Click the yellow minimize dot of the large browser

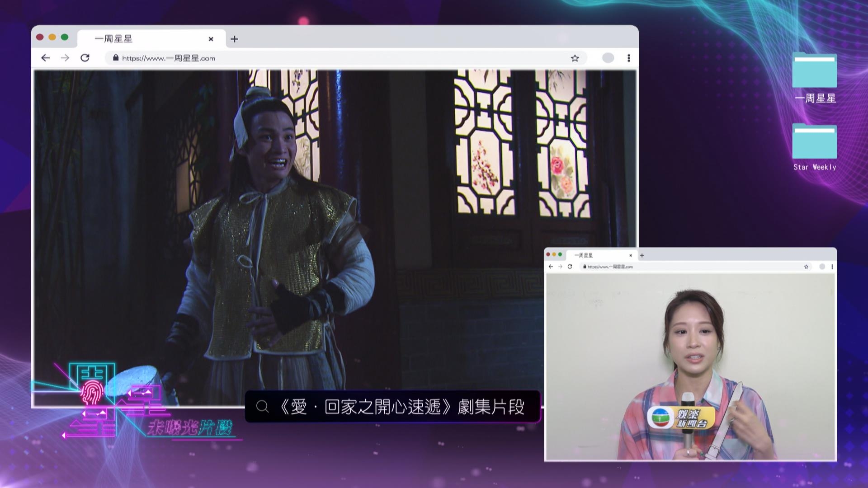click(52, 37)
